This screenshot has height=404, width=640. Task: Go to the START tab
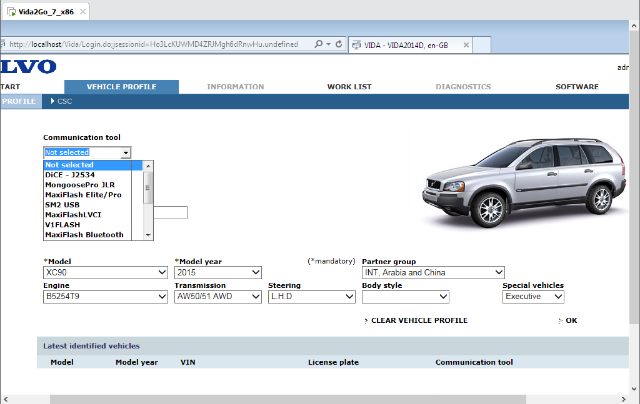[10, 87]
